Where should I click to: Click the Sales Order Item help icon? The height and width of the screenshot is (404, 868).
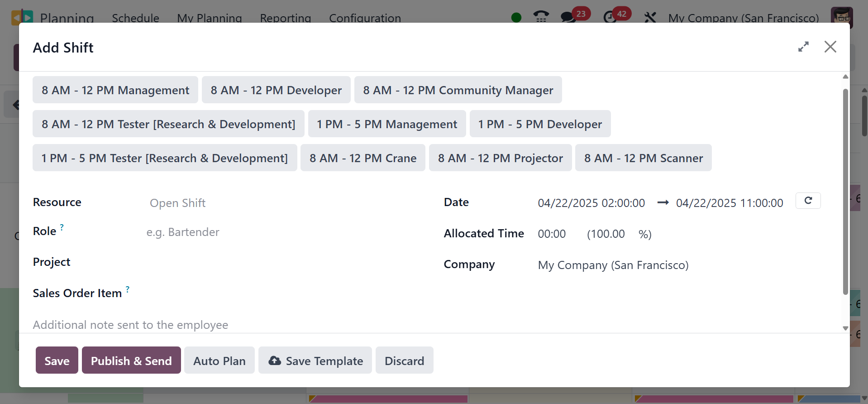coord(128,289)
